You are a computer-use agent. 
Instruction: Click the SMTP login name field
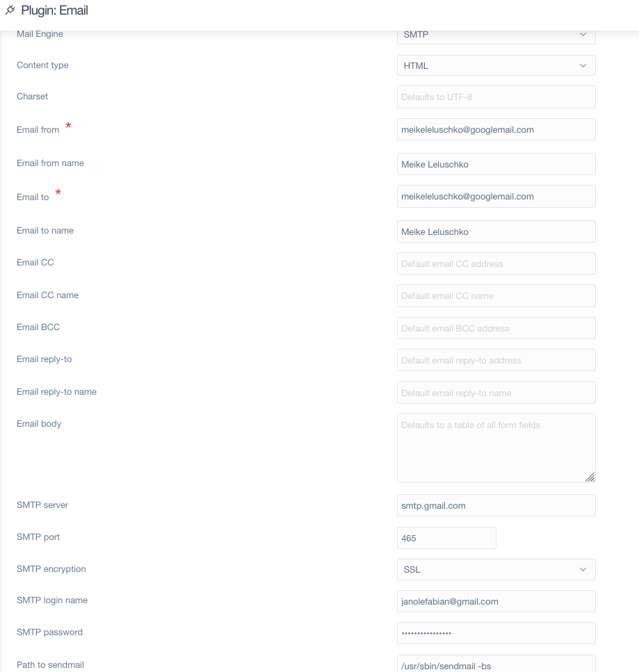(x=496, y=601)
